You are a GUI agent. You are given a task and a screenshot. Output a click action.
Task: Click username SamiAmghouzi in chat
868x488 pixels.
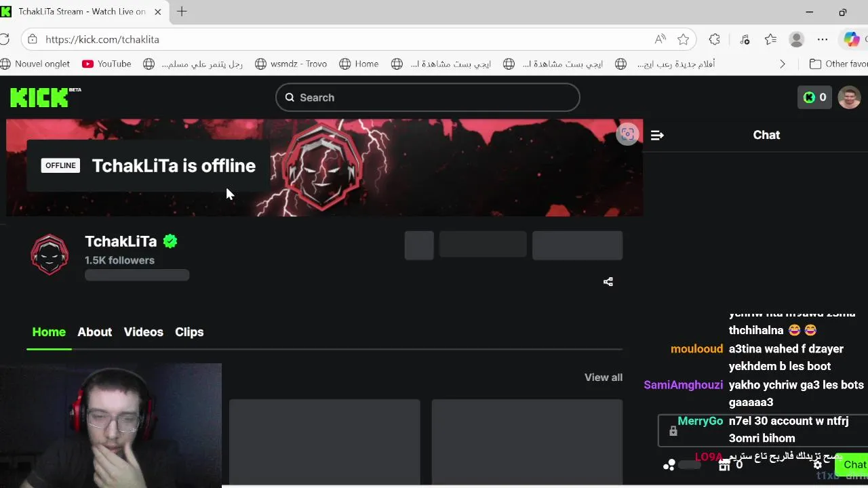tap(684, 385)
